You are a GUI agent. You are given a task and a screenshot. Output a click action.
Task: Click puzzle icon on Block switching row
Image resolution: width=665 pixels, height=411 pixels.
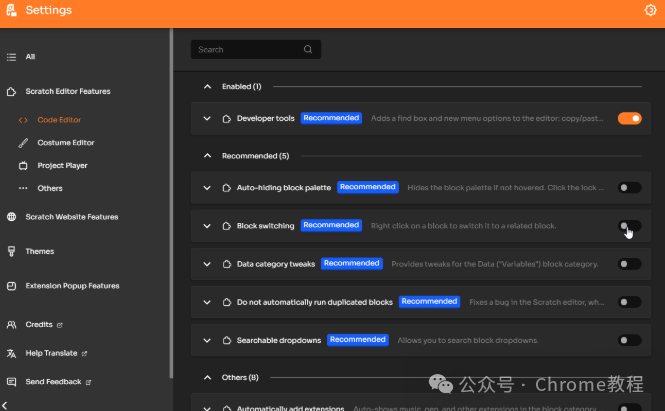227,226
